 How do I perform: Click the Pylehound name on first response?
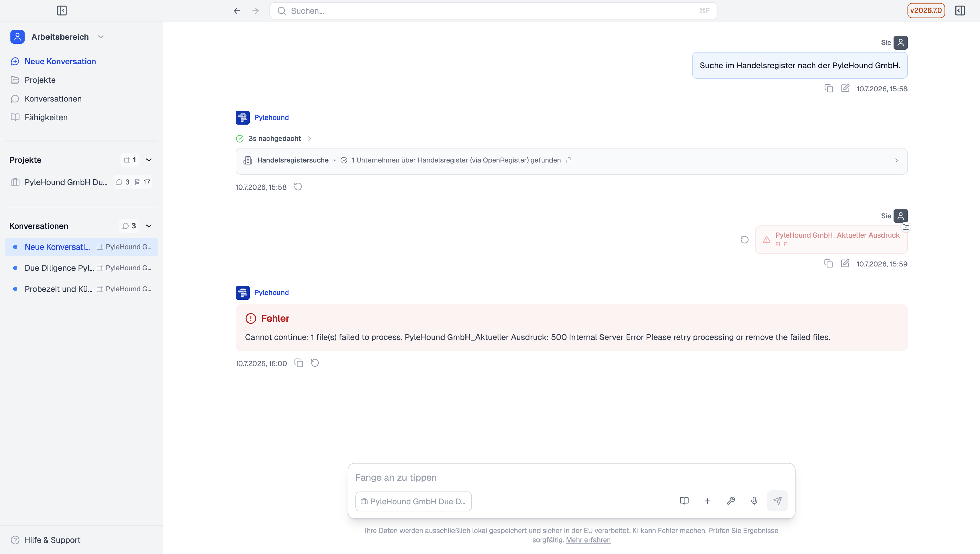[271, 118]
